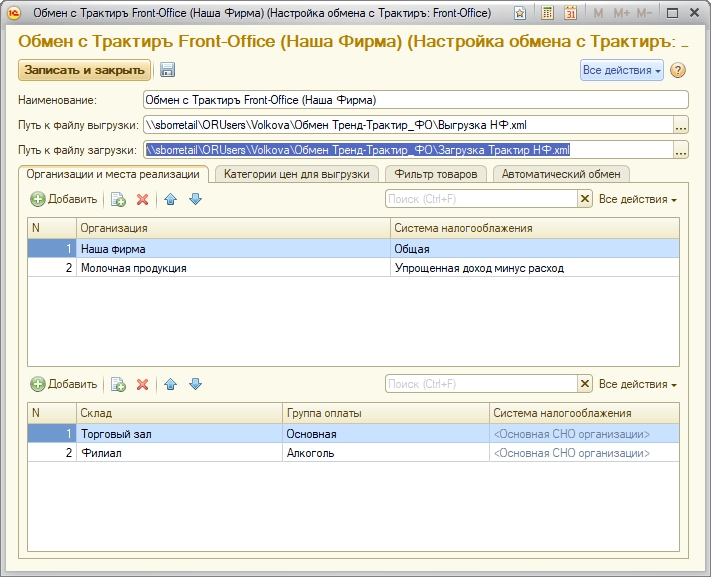711x578 pixels.
Task: Click Добавить button in organizations table
Action: [x=64, y=199]
